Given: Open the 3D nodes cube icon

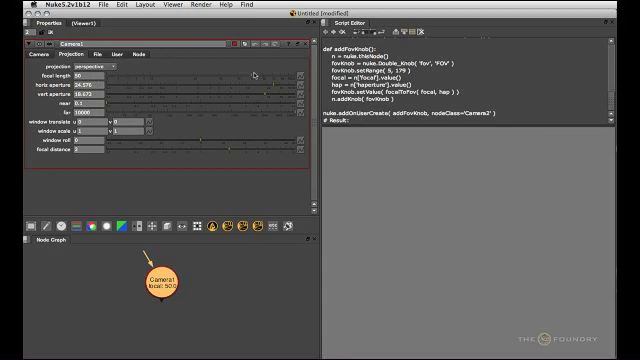Looking at the screenshot, I should pyautogui.click(x=167, y=226).
